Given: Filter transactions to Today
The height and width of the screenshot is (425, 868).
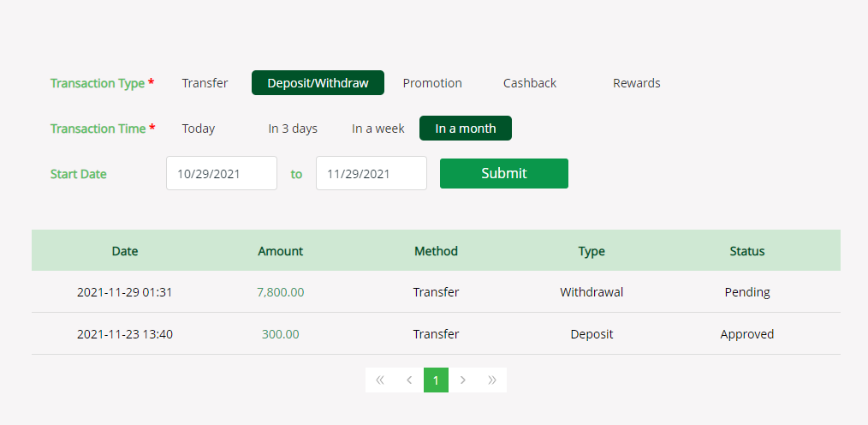Looking at the screenshot, I should pyautogui.click(x=199, y=129).
